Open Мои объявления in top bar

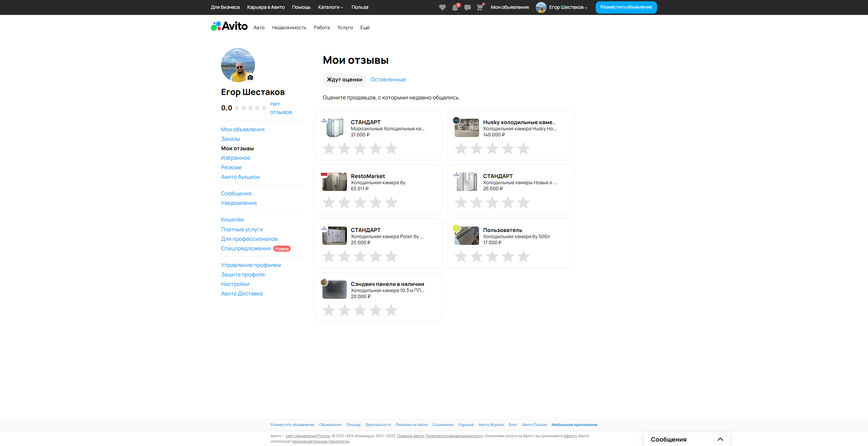click(510, 7)
